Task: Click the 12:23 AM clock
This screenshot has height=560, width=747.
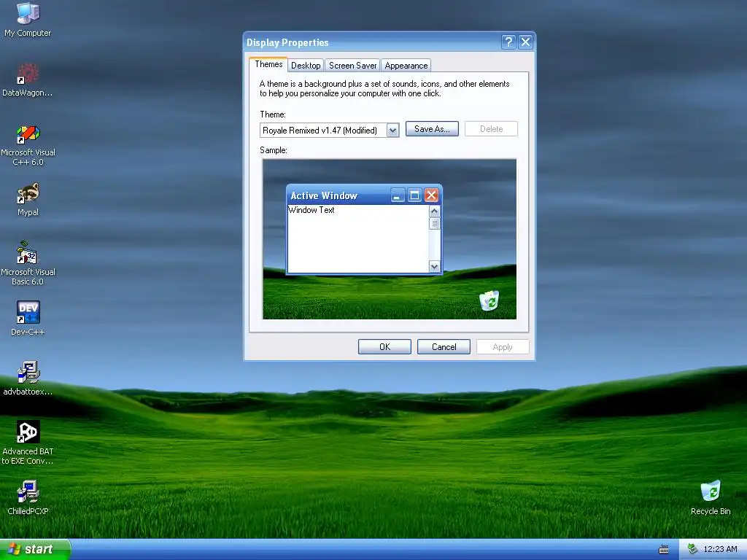Action: [720, 549]
